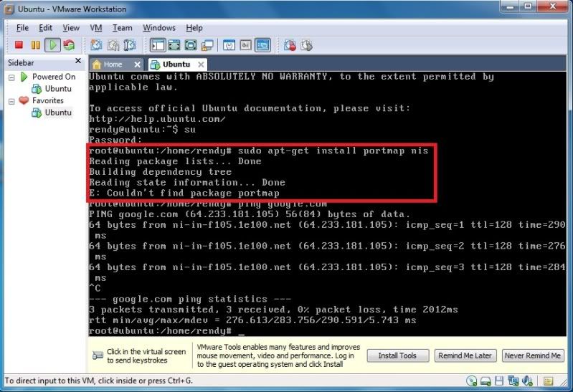Click the Unity mode icon with lock
Screen dimensions: 573x392
207,45
